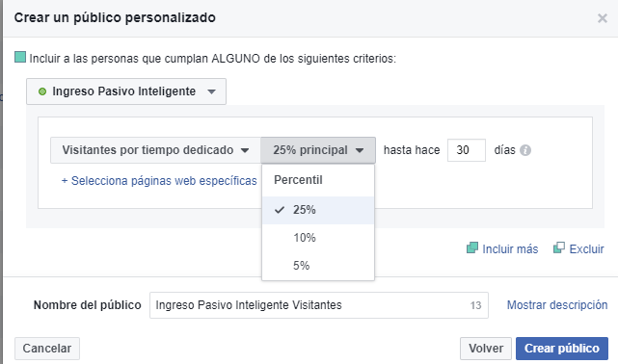Go back with the Volver button
This screenshot has width=618, height=364.
(486, 349)
